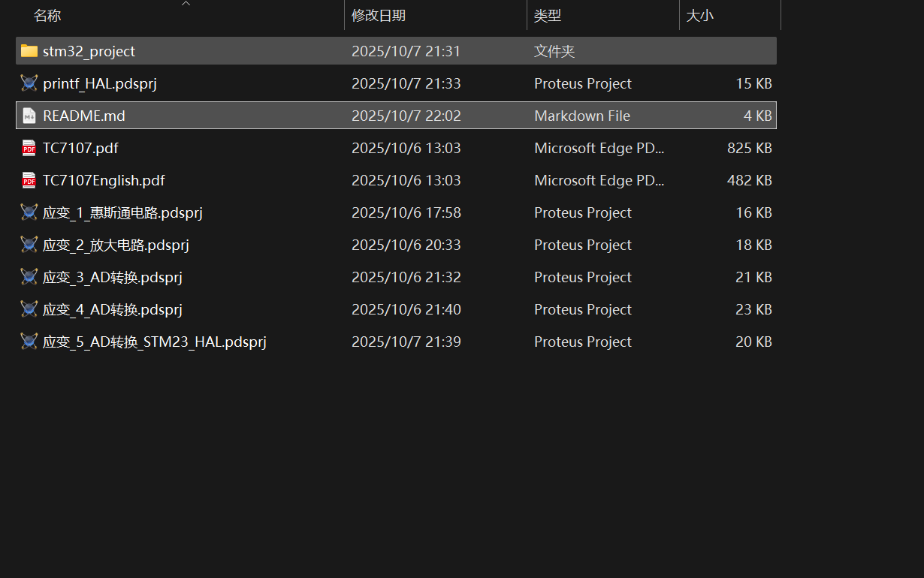The width and height of the screenshot is (924, 578).
Task: Click the 18 KB size cell
Action: (753, 245)
